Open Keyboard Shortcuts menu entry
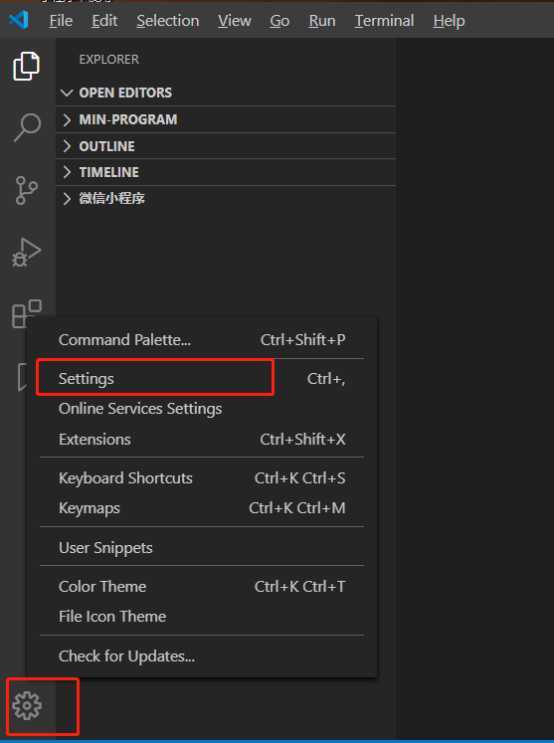The image size is (554, 743). click(x=202, y=478)
